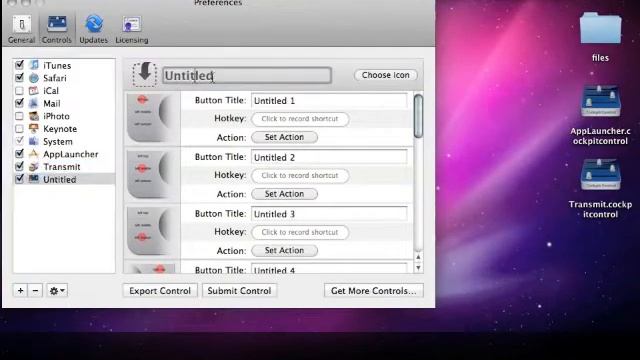The width and height of the screenshot is (640, 360).
Task: Click the Keynote podium icon
Action: [34, 129]
